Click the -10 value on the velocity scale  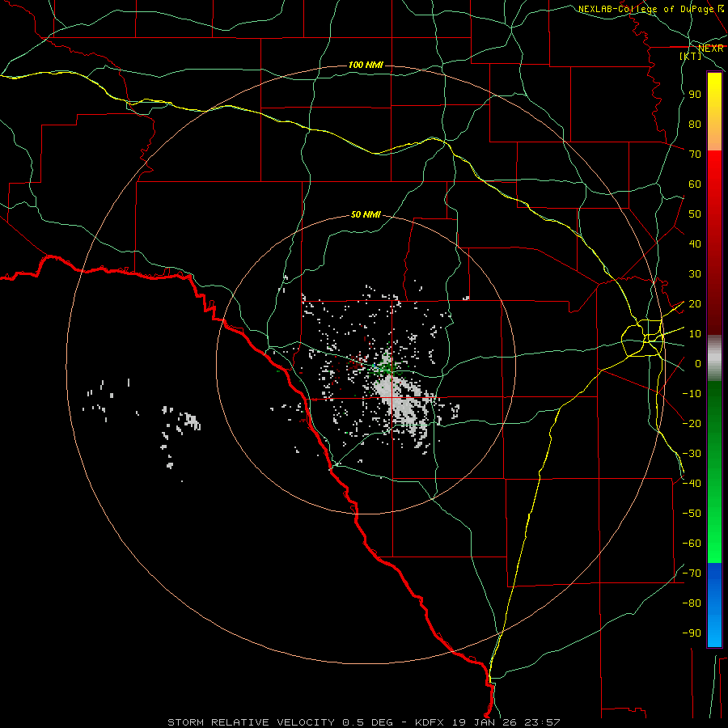tap(692, 394)
